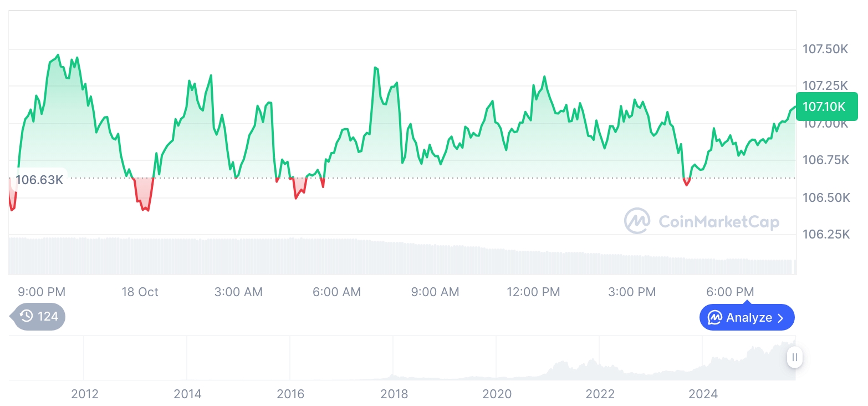Jump to 2012 on the history timeline
This screenshot has width=868, height=406.
point(85,394)
